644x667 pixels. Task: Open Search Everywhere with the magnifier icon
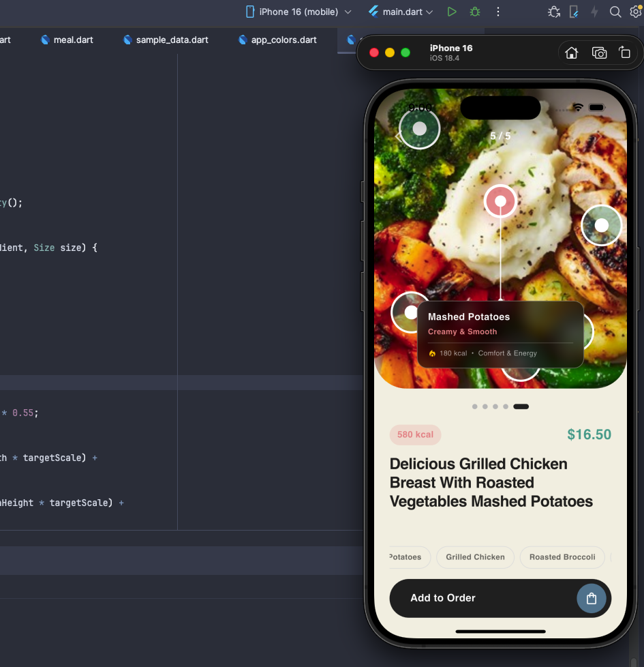point(614,12)
